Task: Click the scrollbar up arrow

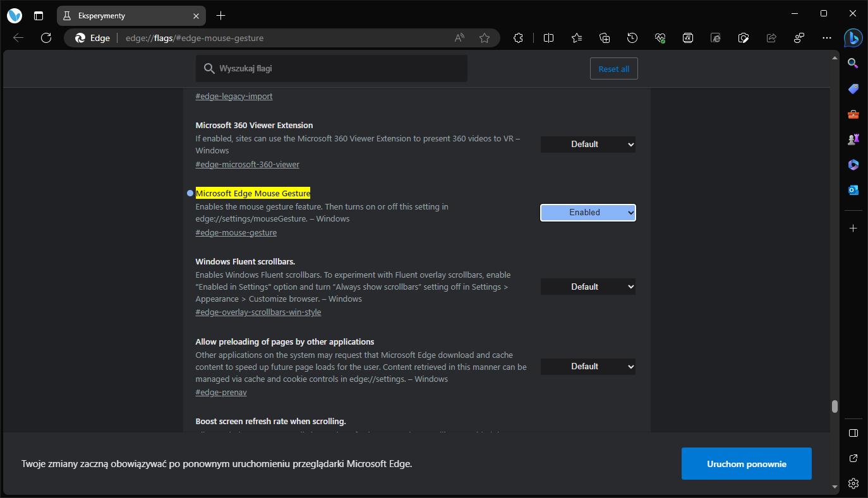Action: [835, 57]
